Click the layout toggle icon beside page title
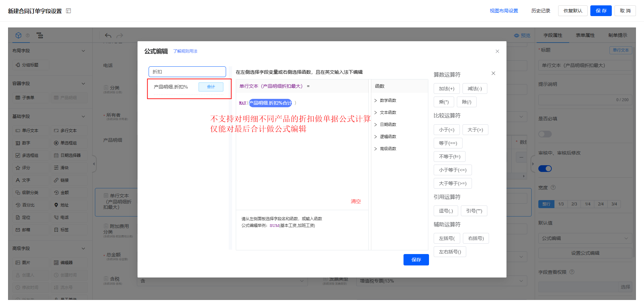The width and height of the screenshot is (644, 308). tap(68, 11)
